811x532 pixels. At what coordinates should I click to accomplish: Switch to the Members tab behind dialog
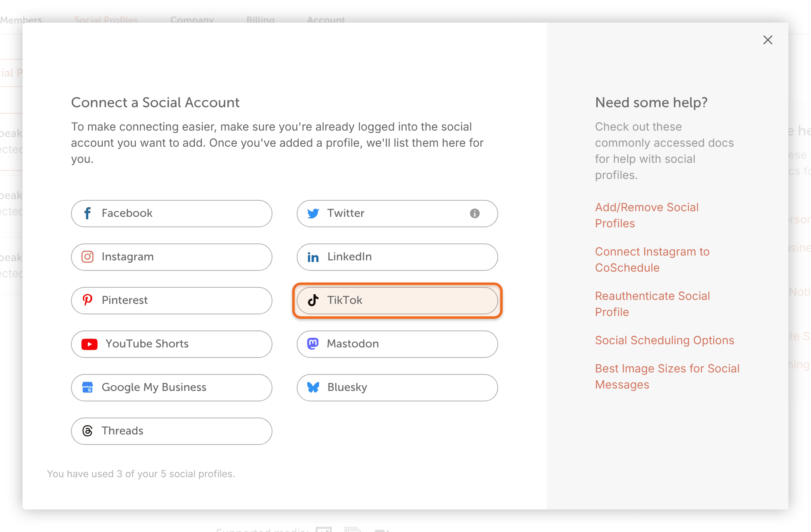(x=21, y=20)
